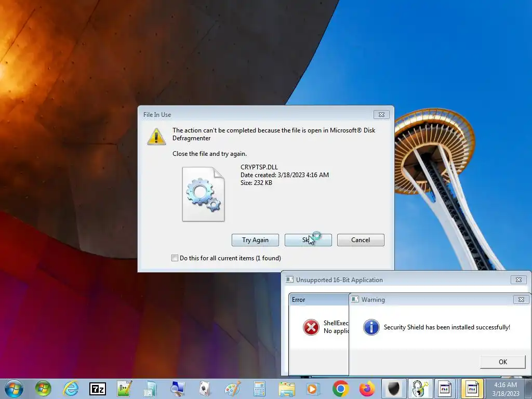This screenshot has height=399, width=532.
Task: Click 'Size: 232 KB' text
Action: coord(256,182)
